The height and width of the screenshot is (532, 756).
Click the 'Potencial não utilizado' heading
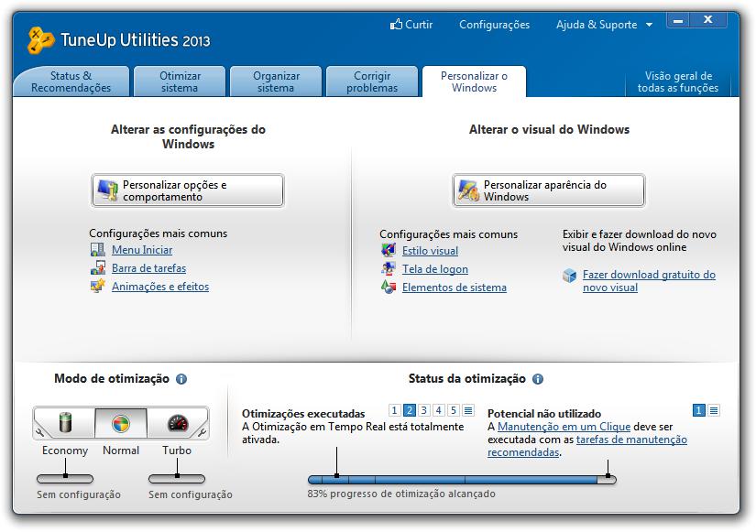(x=544, y=414)
